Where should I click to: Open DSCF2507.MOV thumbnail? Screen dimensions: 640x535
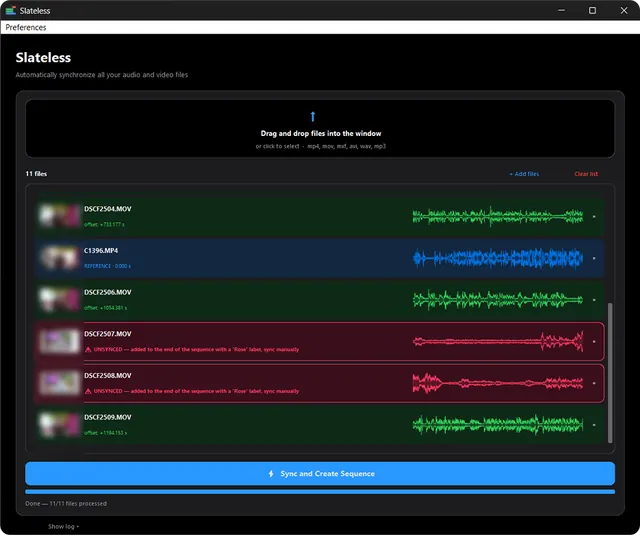pos(60,341)
